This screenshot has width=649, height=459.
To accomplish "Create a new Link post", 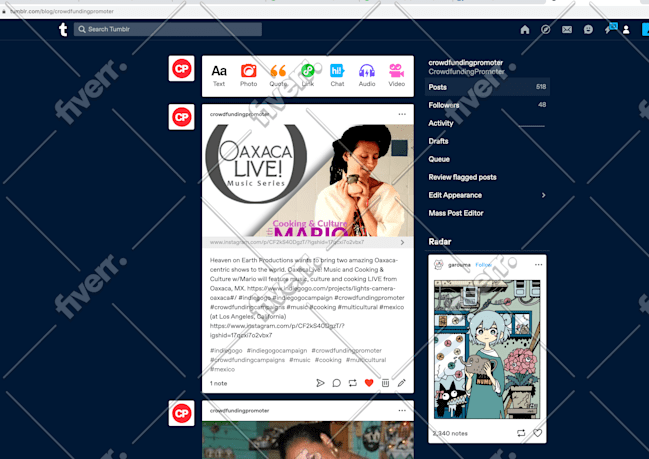I will [x=308, y=75].
